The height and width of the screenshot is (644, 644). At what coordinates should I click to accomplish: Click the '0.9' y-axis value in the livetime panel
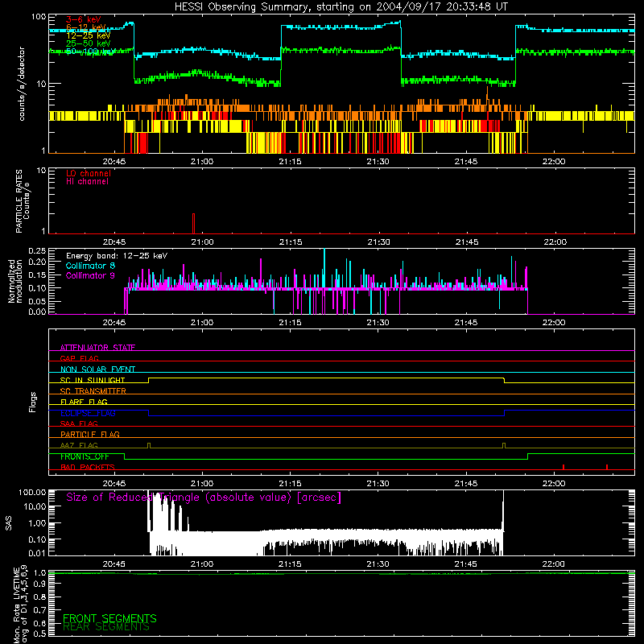39,584
